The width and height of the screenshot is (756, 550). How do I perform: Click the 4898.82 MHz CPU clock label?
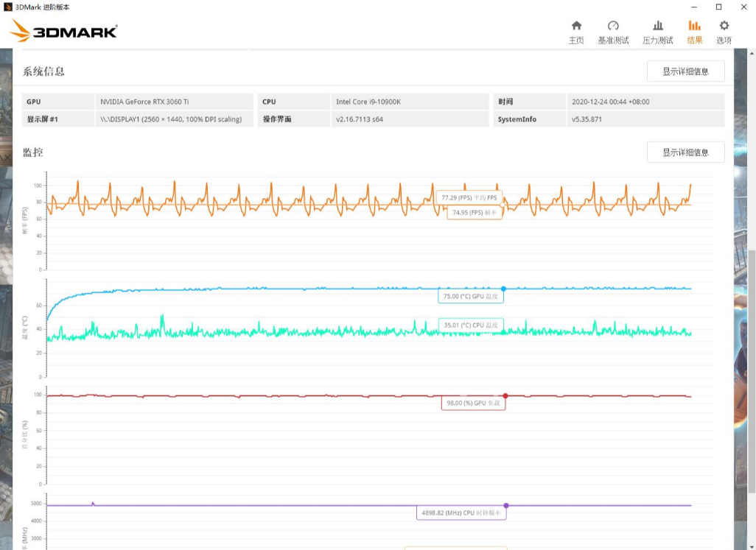click(x=461, y=512)
